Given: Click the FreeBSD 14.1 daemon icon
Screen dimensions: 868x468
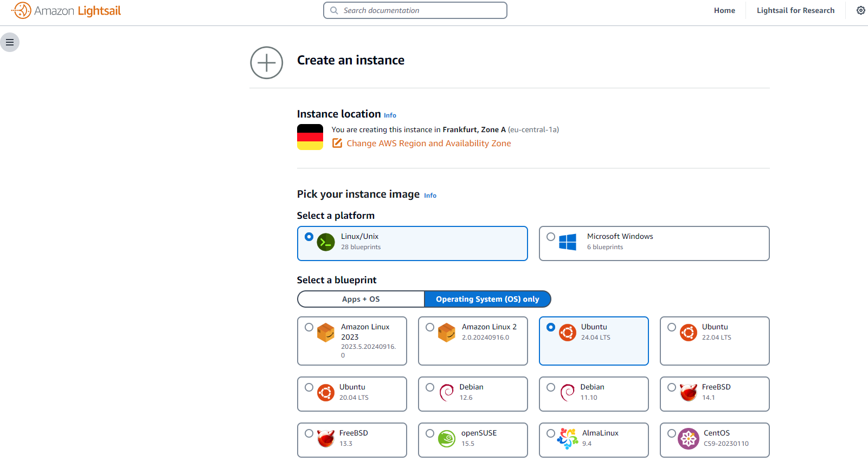Looking at the screenshot, I should pos(689,392).
